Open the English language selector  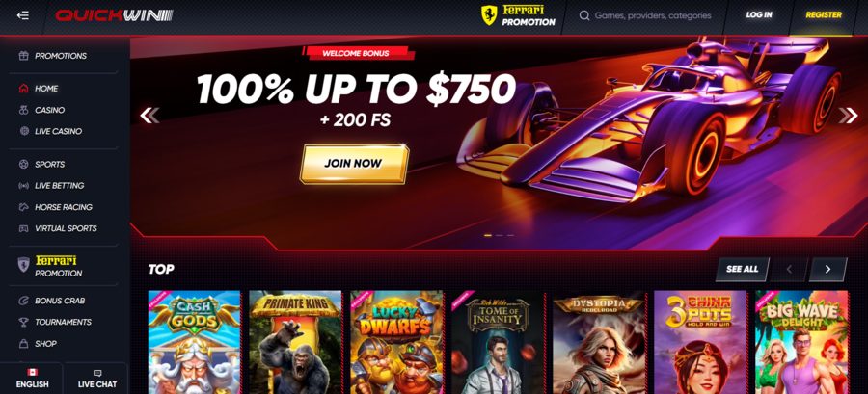[32, 380]
